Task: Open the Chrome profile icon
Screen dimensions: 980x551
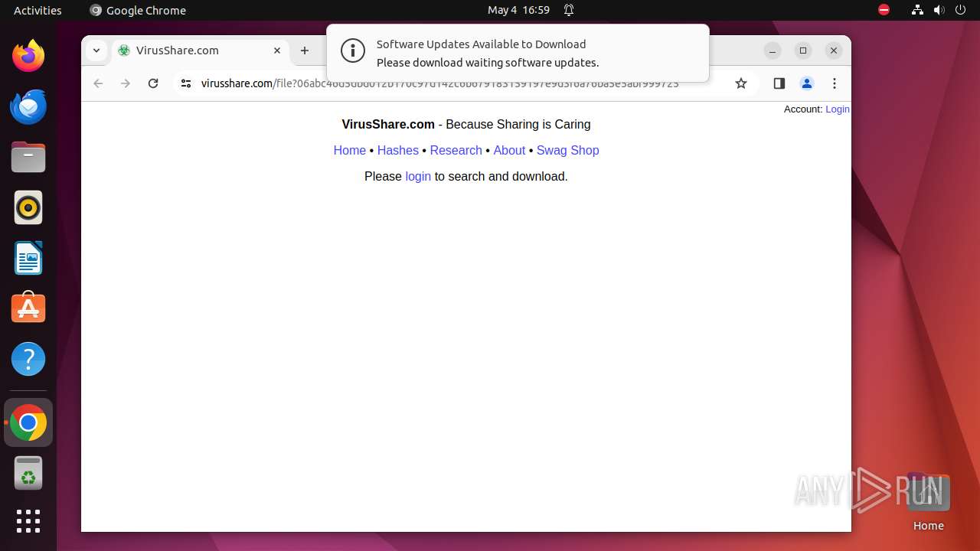Action: (x=806, y=83)
